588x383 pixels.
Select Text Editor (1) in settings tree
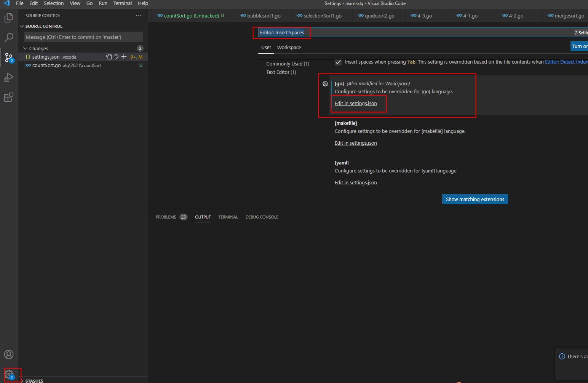point(281,72)
